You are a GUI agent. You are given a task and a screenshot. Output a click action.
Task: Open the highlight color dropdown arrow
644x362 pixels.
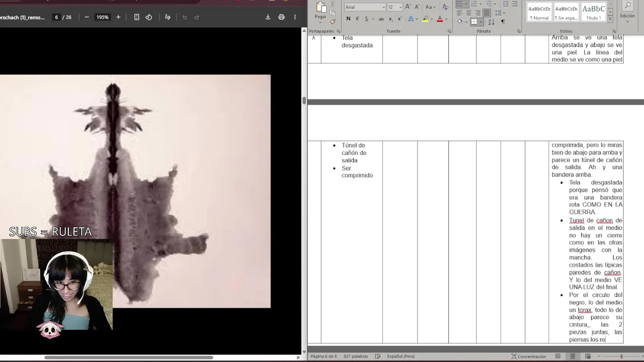tap(432, 19)
